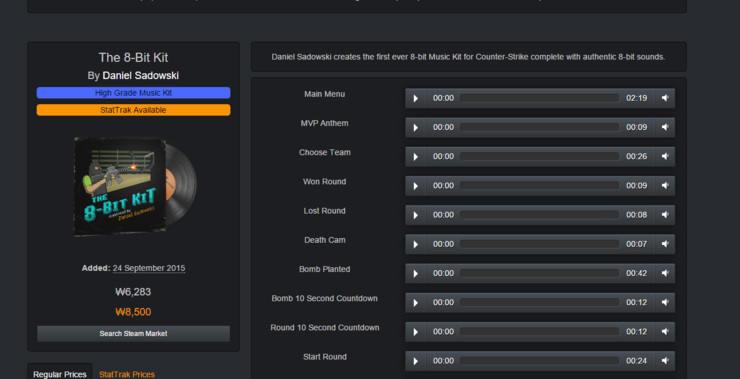Switch to the StatTrak Prices tab
The height and width of the screenshot is (379, 740).
[127, 374]
